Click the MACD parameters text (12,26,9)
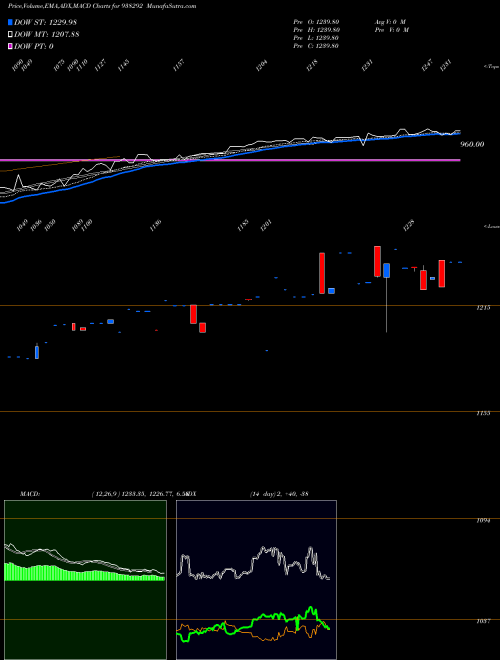The height and width of the screenshot is (660, 500). point(106,494)
